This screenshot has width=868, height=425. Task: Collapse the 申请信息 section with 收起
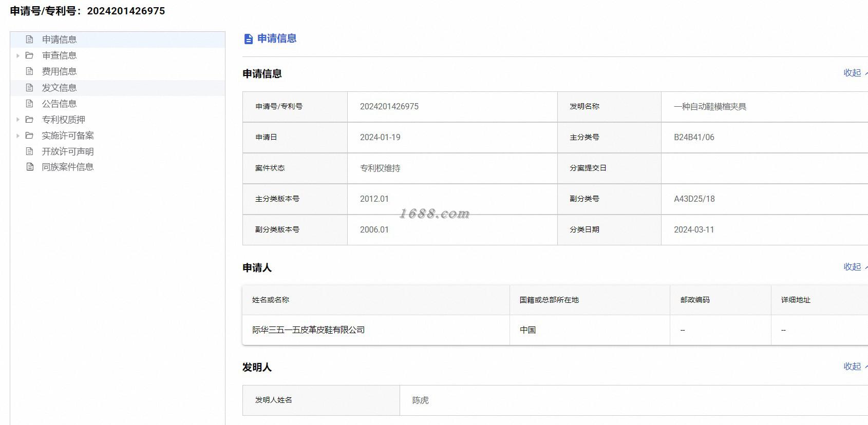855,73
